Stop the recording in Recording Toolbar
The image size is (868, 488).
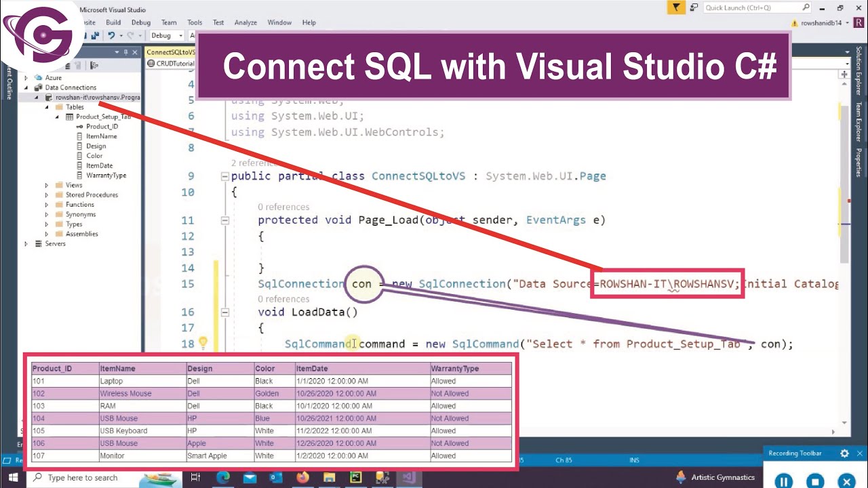815,481
